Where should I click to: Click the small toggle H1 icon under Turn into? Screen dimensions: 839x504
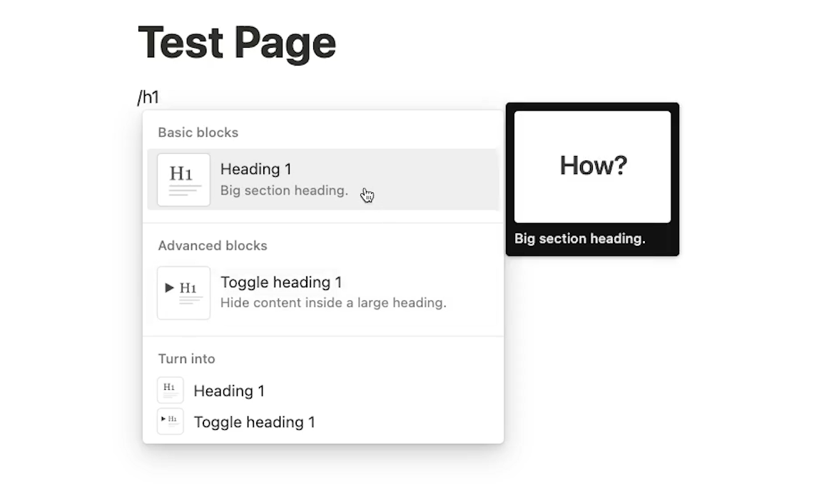tap(170, 421)
